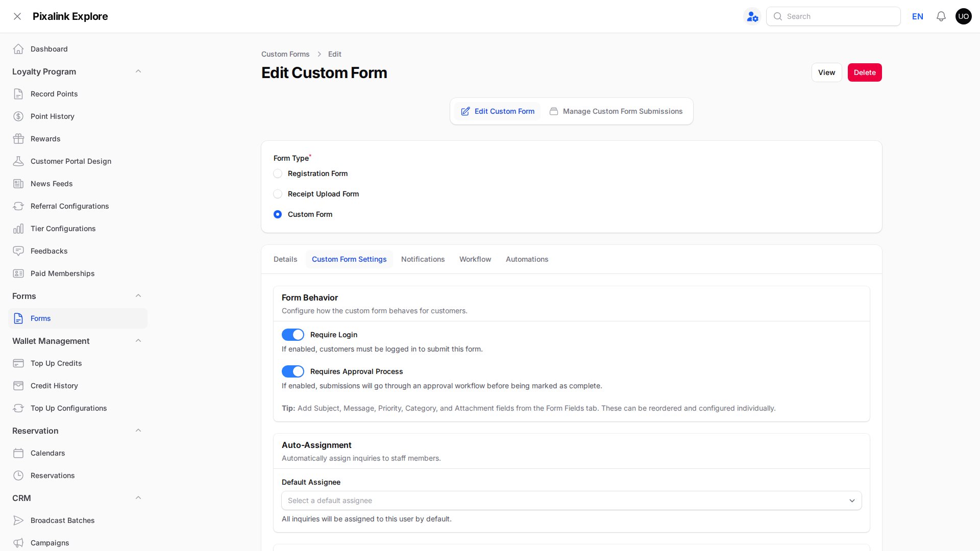Toggle Requires Approval Process switch
Screen dimensions: 980x551
click(x=293, y=371)
